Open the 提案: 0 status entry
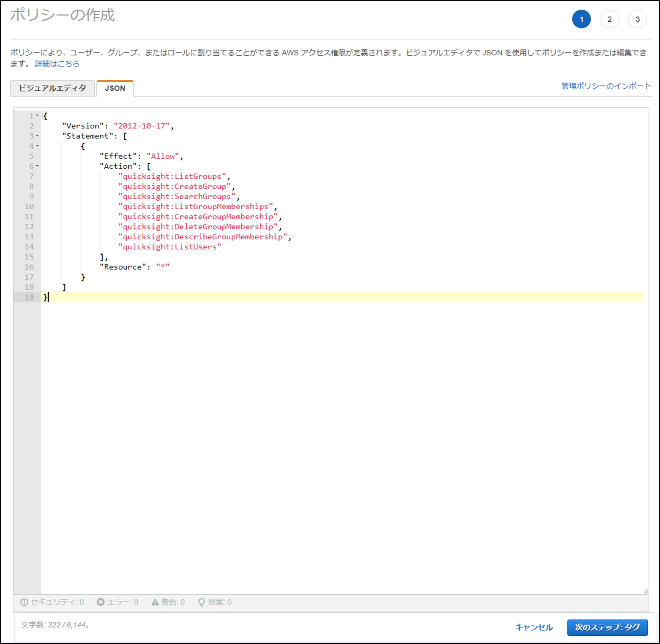 (x=215, y=602)
